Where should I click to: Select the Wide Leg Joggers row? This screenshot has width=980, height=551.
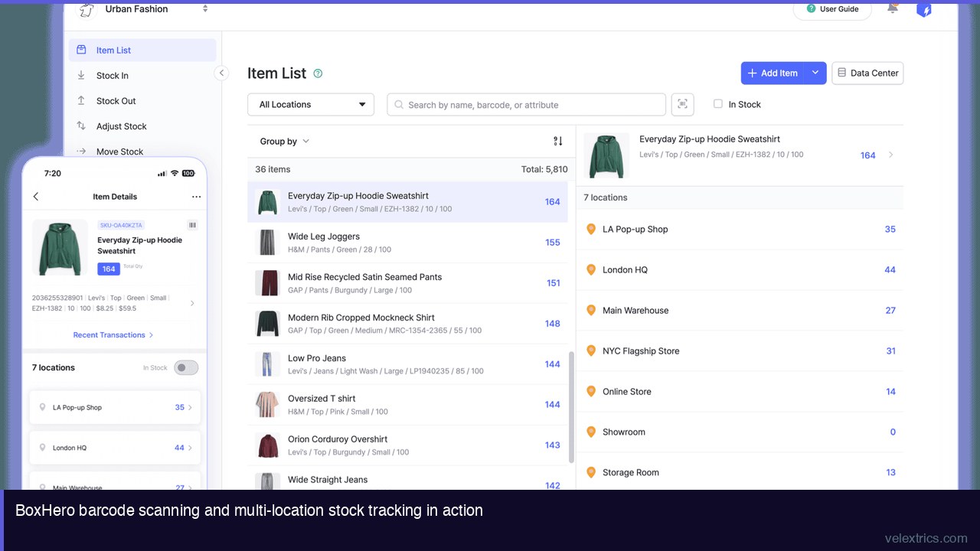tap(407, 243)
